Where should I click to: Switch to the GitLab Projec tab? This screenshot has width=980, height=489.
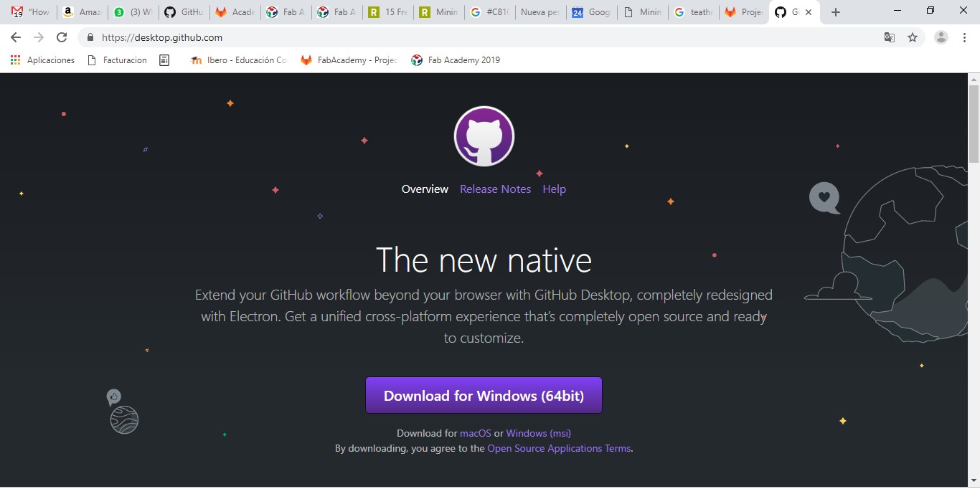tap(744, 12)
